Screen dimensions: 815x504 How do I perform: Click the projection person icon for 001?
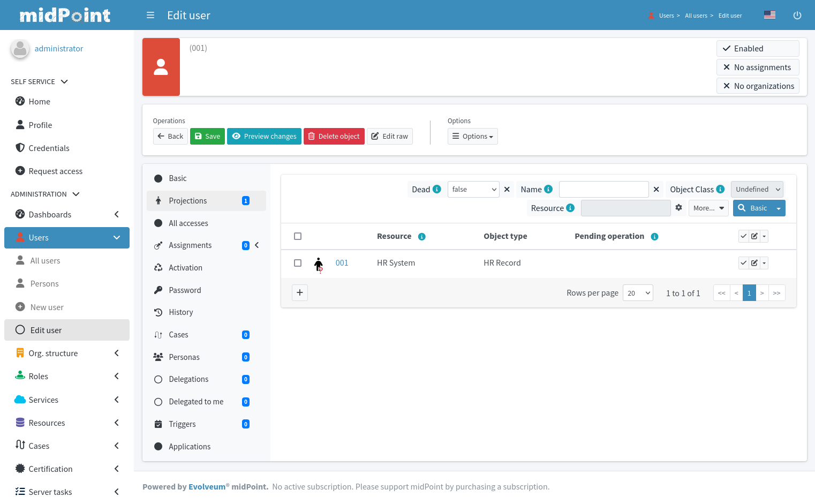pos(319,264)
